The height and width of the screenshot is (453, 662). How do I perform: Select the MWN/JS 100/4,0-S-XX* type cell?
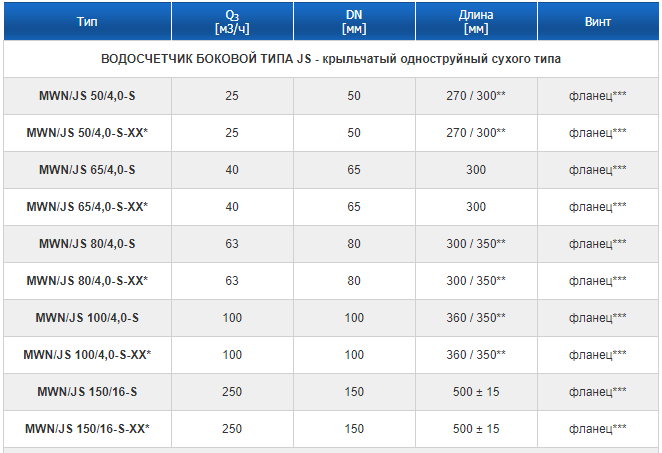87,355
